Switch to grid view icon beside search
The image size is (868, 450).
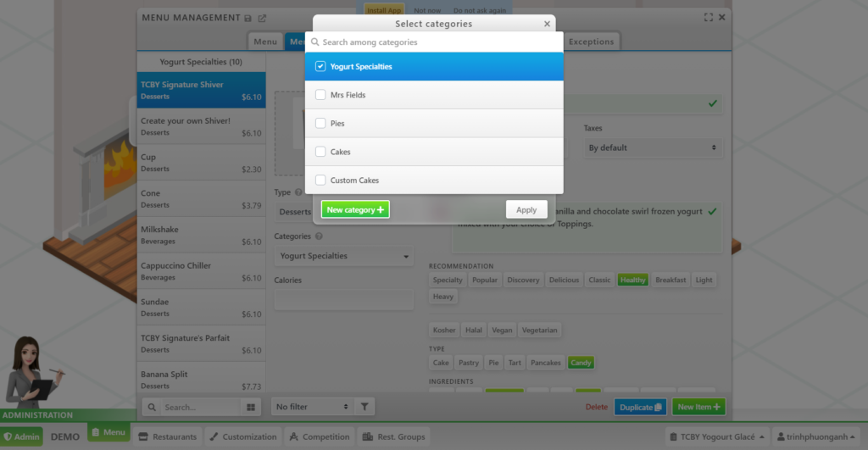[251, 408]
